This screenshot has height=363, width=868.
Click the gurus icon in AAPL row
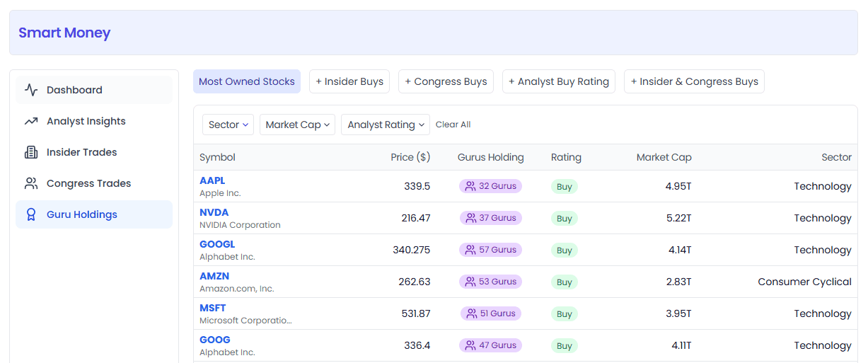[470, 186]
